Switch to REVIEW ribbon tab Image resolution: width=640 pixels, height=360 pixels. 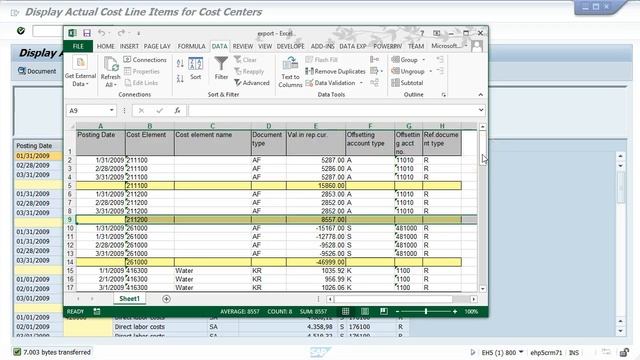click(242, 46)
